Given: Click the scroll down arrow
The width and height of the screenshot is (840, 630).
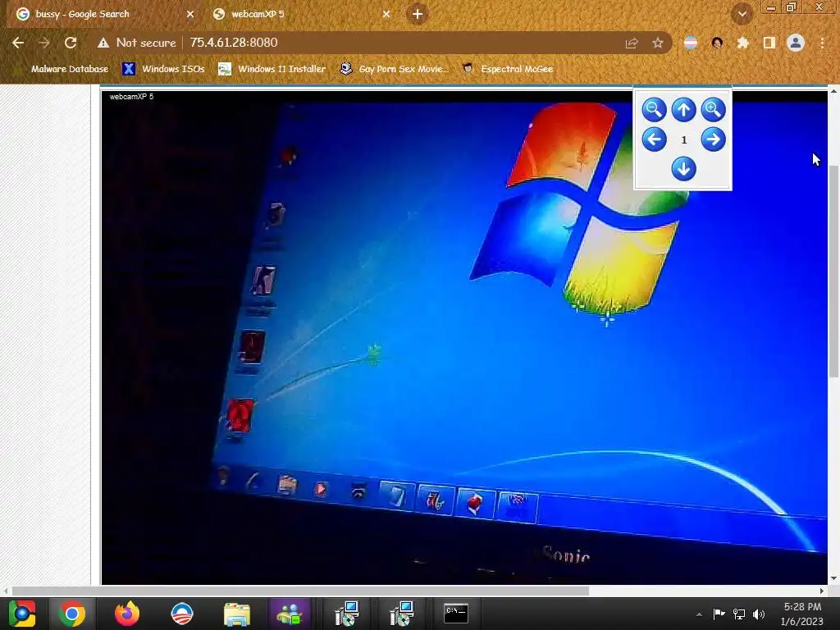Looking at the screenshot, I should click(834, 578).
